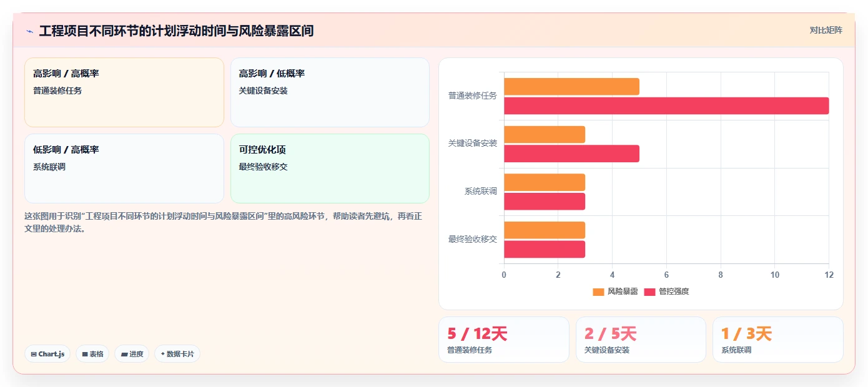This screenshot has height=387, width=868.
Task: Toggle the 管控强度 legend red swatch
Action: point(649,291)
